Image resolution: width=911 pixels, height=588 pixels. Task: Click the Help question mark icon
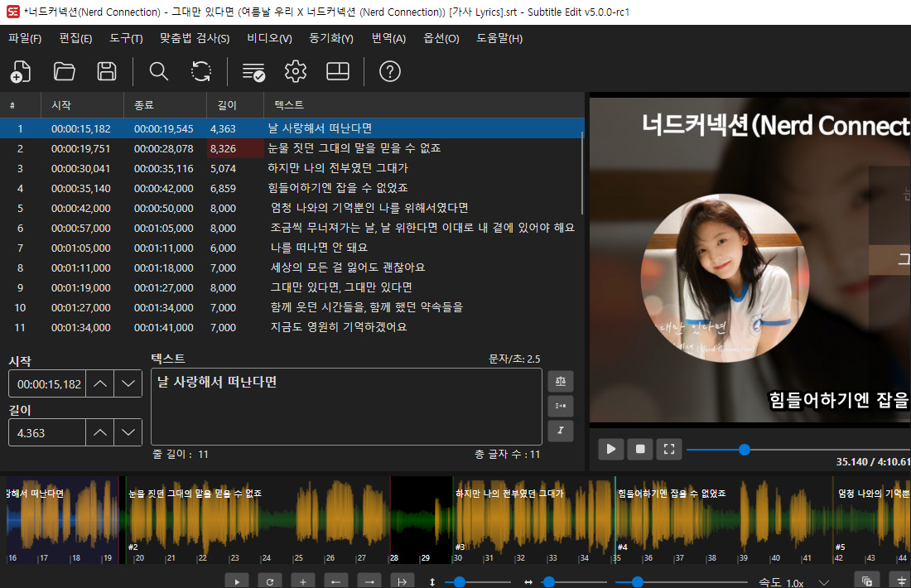pyautogui.click(x=390, y=71)
